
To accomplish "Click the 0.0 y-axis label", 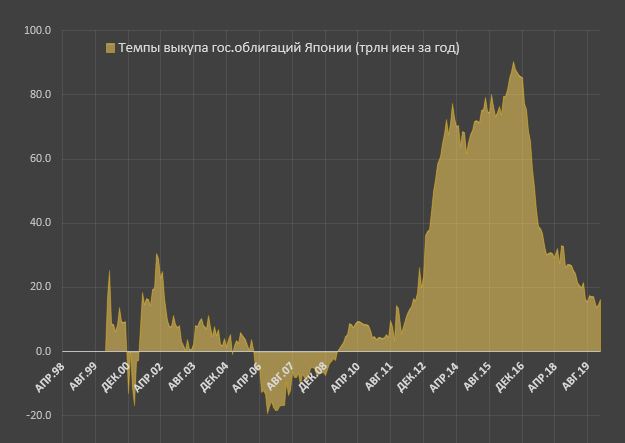I will coord(43,351).
